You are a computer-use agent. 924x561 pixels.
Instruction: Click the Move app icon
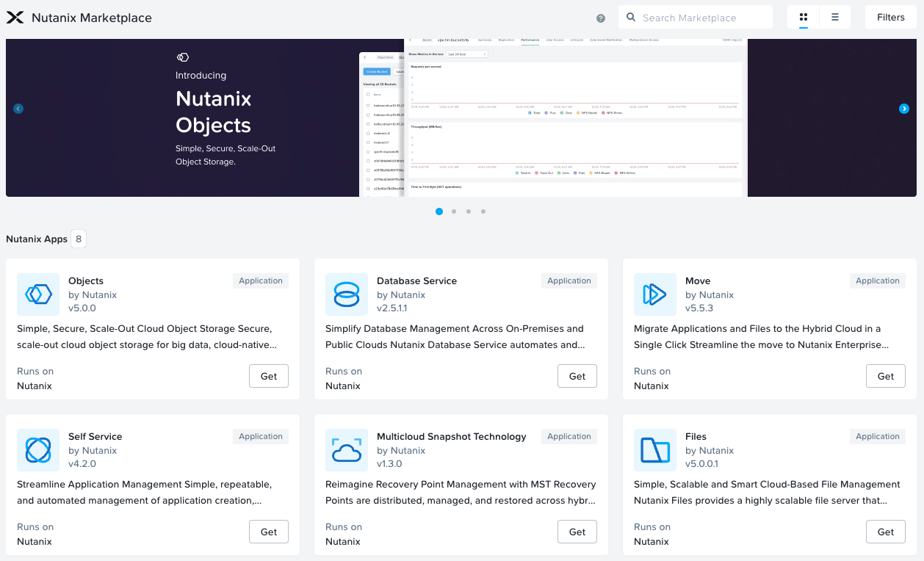pyautogui.click(x=655, y=294)
